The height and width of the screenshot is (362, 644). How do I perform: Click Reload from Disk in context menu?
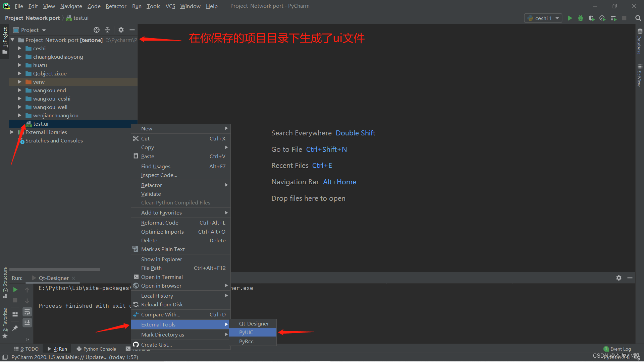coord(180,304)
